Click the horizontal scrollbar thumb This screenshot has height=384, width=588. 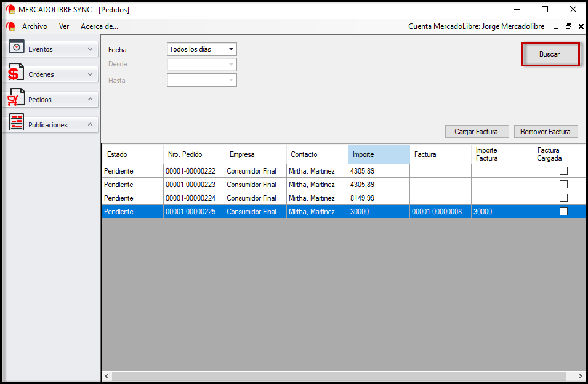(339, 376)
